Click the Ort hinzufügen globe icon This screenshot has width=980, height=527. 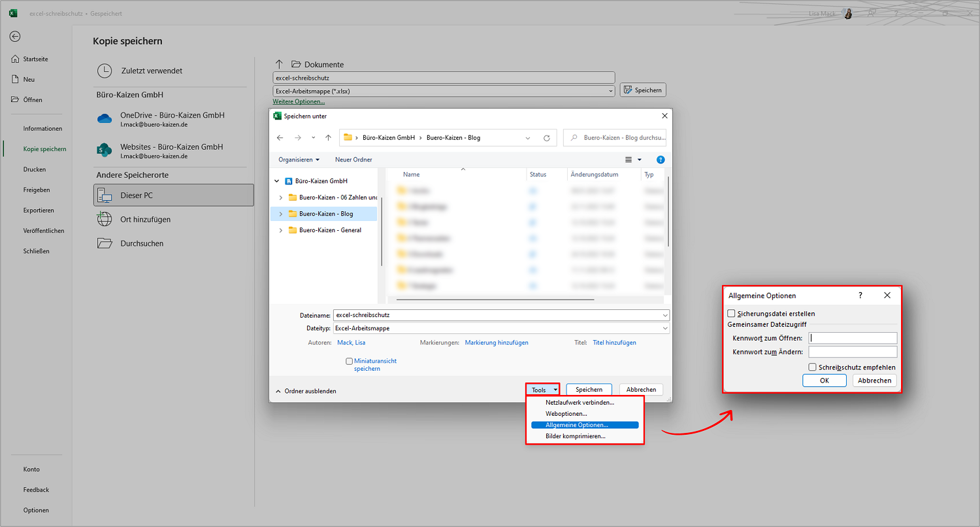(105, 219)
